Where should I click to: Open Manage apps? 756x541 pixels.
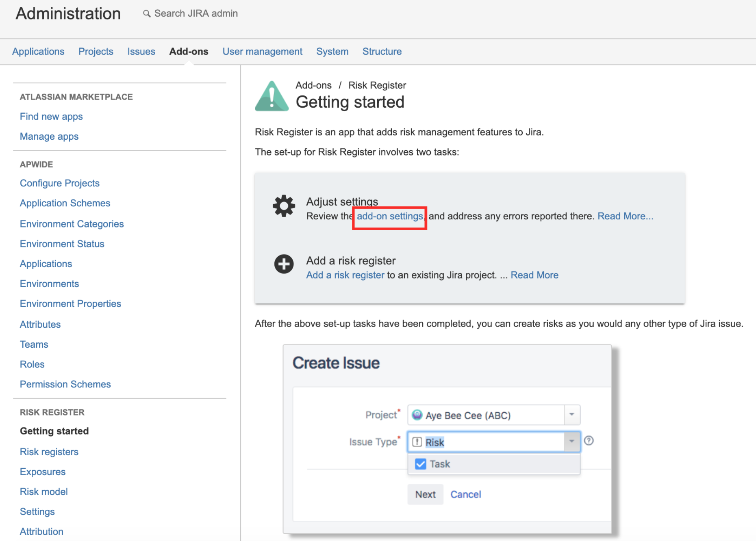pyautogui.click(x=49, y=136)
